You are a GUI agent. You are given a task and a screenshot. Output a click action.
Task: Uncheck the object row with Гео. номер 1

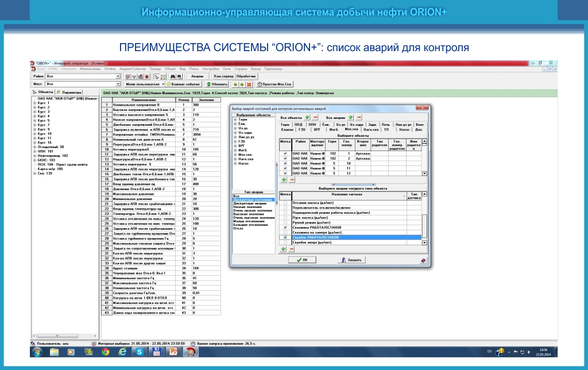pyautogui.click(x=285, y=153)
